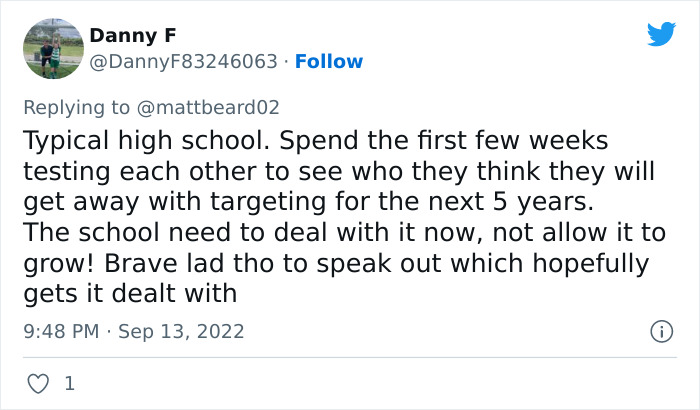Click the line starting "testing each other"

click(x=340, y=170)
